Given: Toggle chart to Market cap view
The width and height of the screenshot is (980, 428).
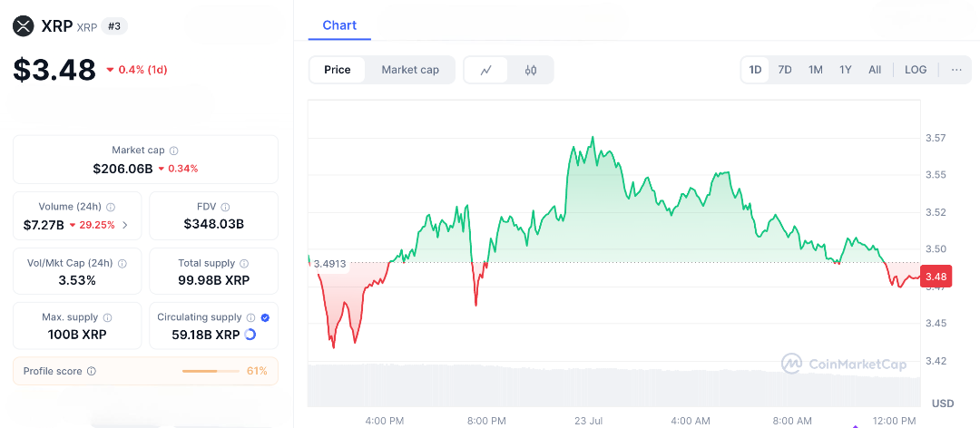Looking at the screenshot, I should (410, 70).
